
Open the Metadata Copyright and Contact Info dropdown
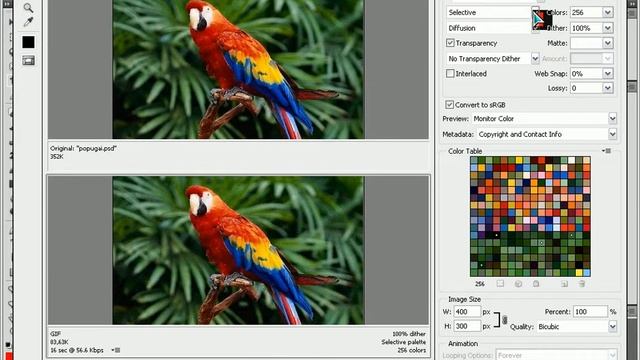[x=547, y=134]
